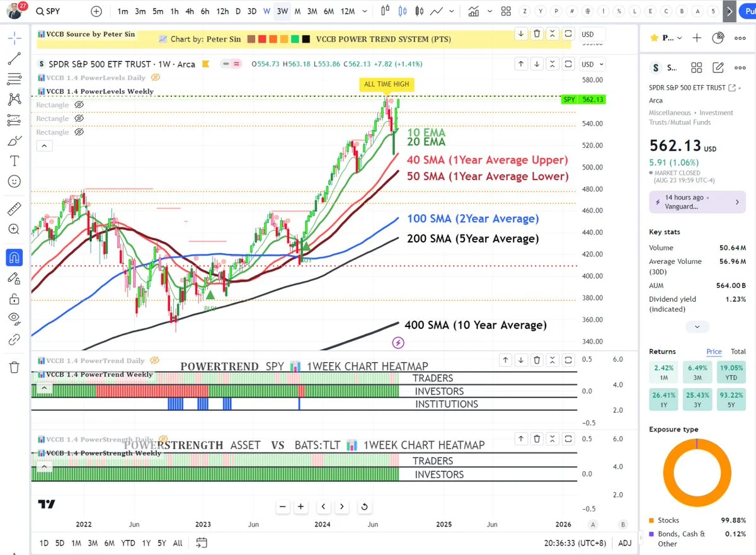Toggle hide all drawings eye
This screenshot has width=756, height=555.
coord(14,319)
